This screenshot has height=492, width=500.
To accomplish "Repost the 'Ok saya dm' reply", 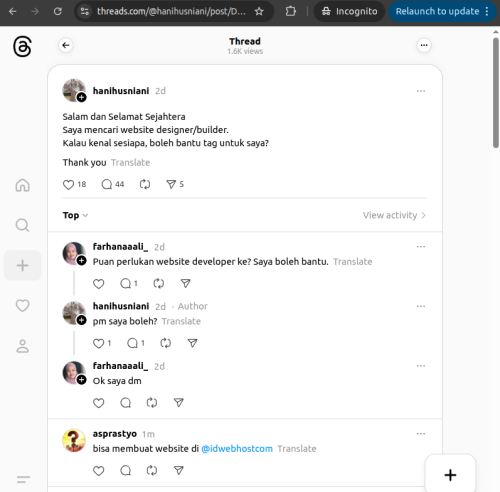I will point(152,403).
